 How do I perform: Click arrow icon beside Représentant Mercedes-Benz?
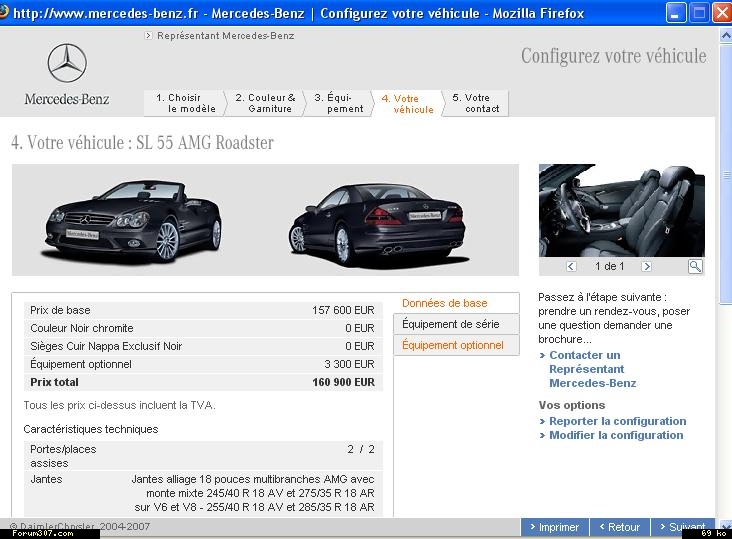coord(148,36)
